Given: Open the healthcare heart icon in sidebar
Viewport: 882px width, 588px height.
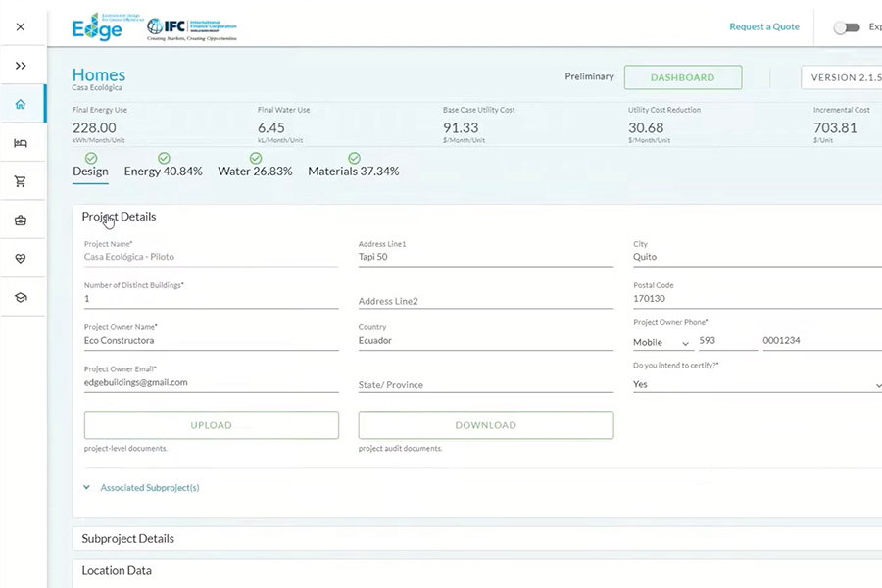Looking at the screenshot, I should coord(21,259).
